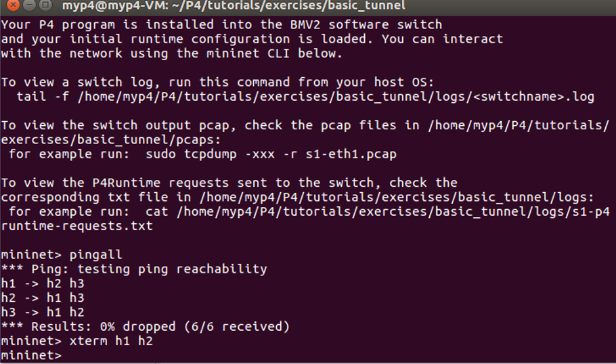Click the word 'BMV2' in first line
Image resolution: width=616 pixels, height=364 pixels.
(x=305, y=25)
